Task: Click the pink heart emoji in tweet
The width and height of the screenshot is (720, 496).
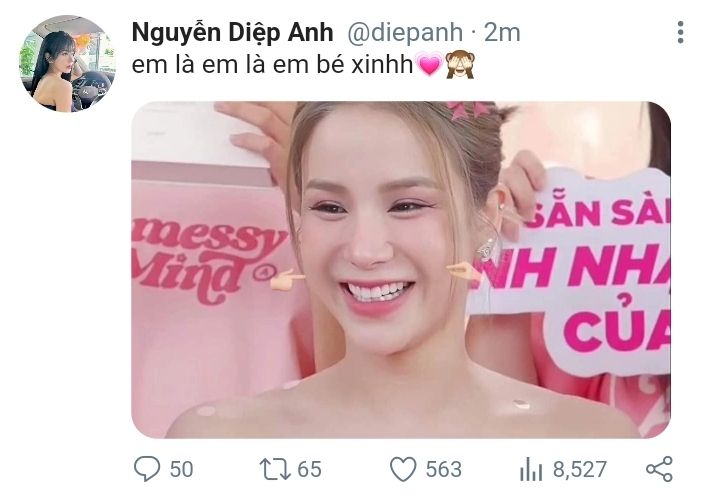Action: click(x=429, y=65)
